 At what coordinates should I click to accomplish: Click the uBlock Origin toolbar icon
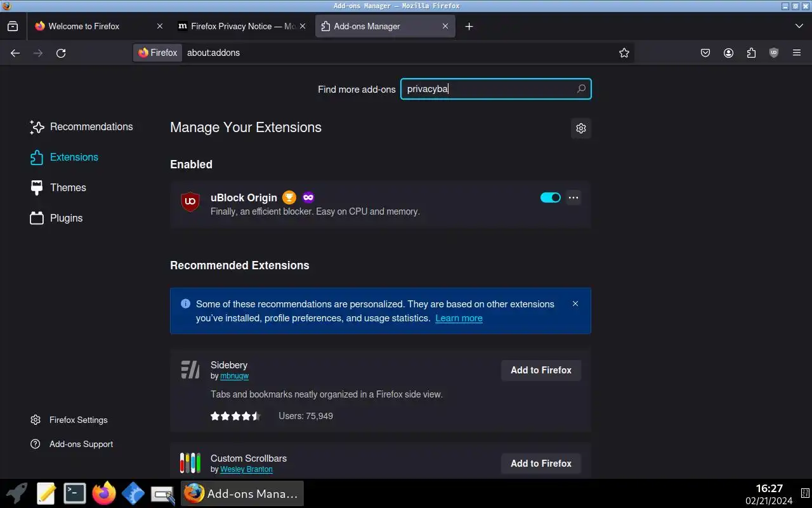774,53
